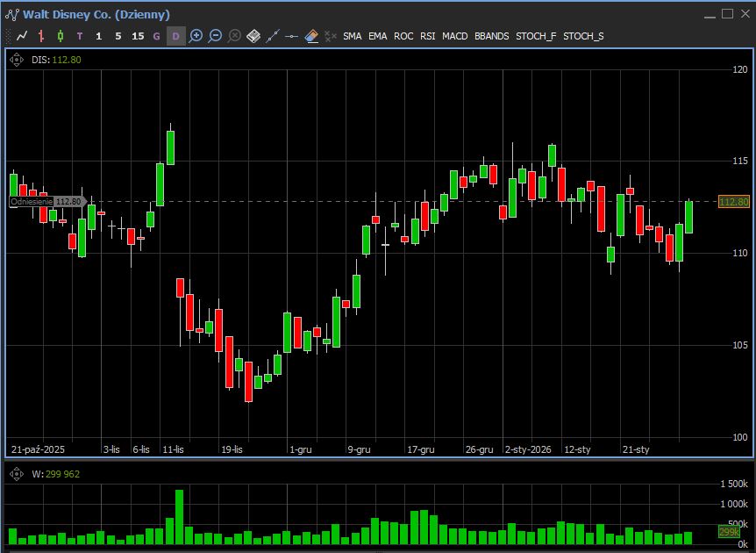Toggle the 15-minute interval
Viewport: 756px width, 553px height.
(x=138, y=36)
